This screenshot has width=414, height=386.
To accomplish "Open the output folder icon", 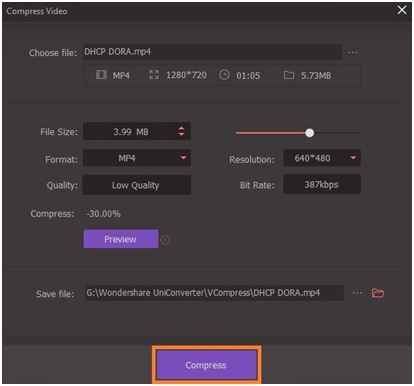I will click(378, 293).
